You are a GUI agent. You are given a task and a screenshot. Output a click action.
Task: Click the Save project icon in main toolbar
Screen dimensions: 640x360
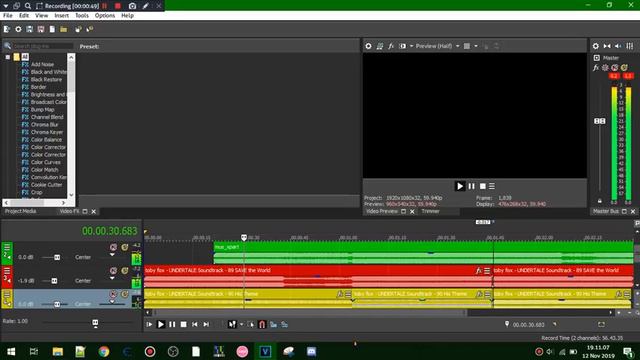click(29, 29)
